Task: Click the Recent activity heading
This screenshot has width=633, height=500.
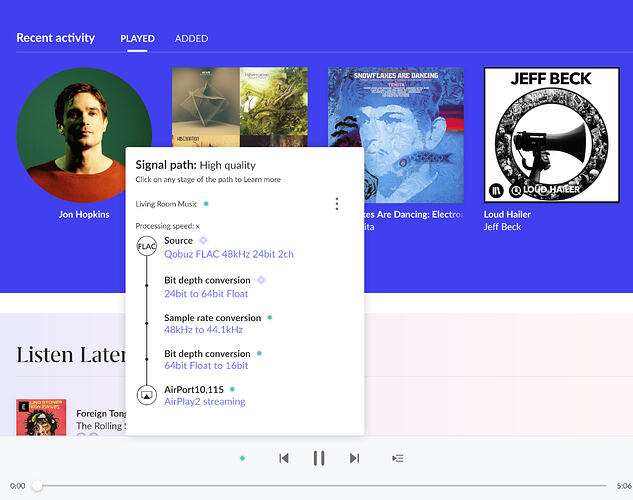Action: [56, 38]
